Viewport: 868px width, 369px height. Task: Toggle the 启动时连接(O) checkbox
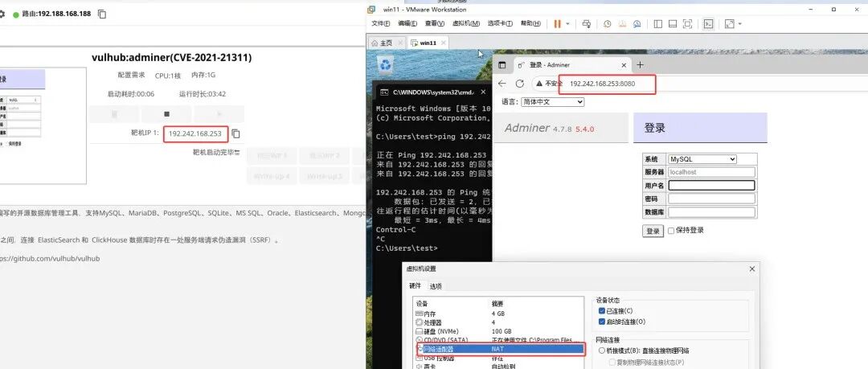[x=602, y=322]
